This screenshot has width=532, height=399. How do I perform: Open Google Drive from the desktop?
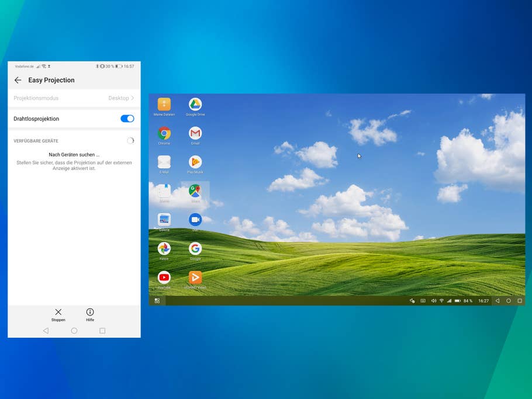coord(195,105)
